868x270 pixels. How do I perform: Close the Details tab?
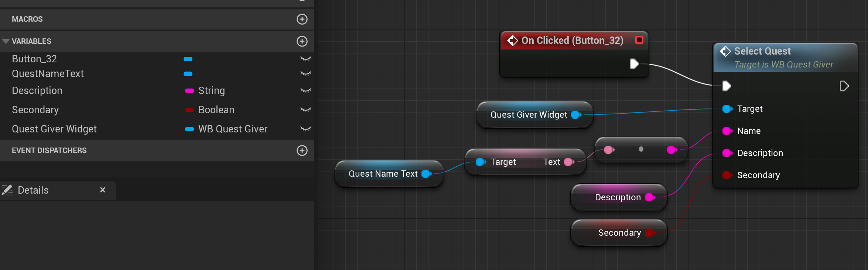point(103,190)
